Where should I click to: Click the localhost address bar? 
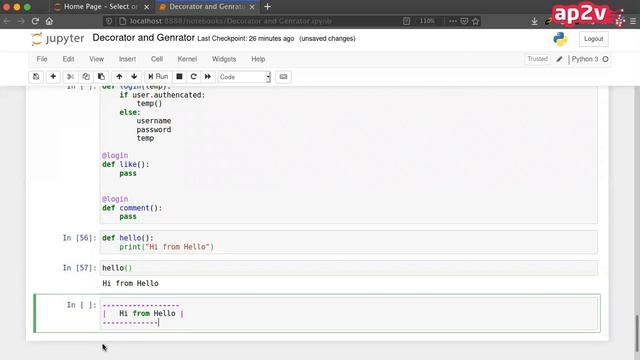(231, 21)
